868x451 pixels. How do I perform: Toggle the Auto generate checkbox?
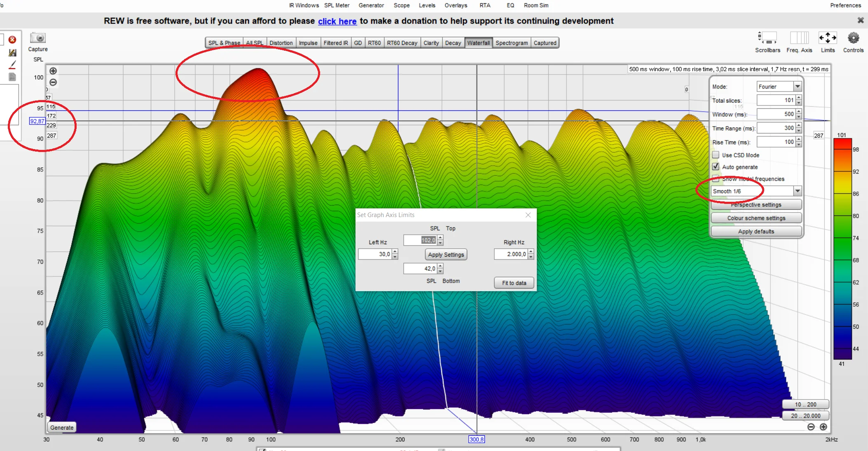[x=716, y=167]
